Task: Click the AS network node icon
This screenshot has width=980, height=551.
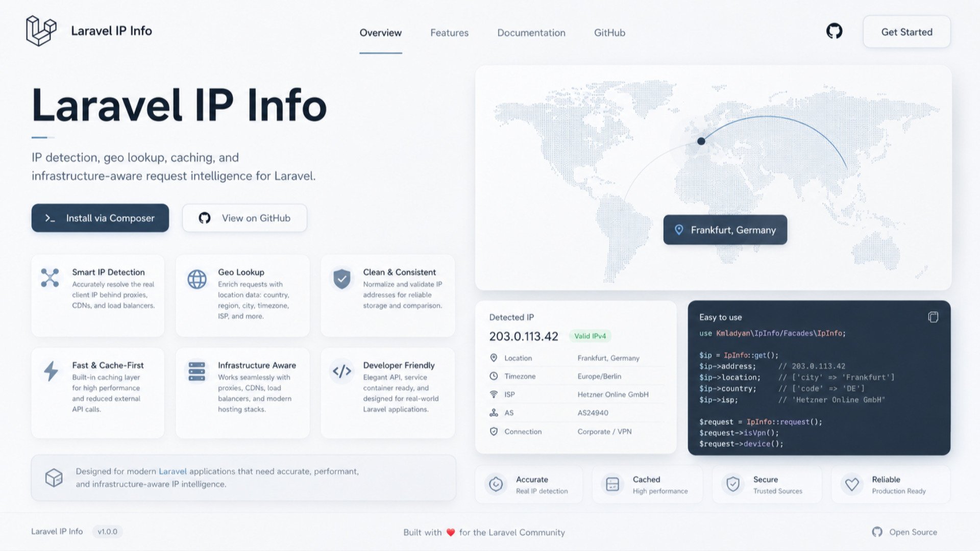Action: 494,413
